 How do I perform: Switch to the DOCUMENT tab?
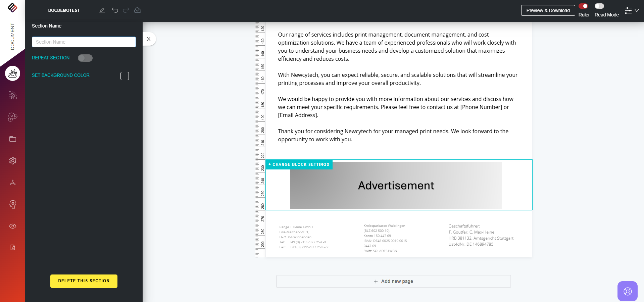pyautogui.click(x=12, y=37)
